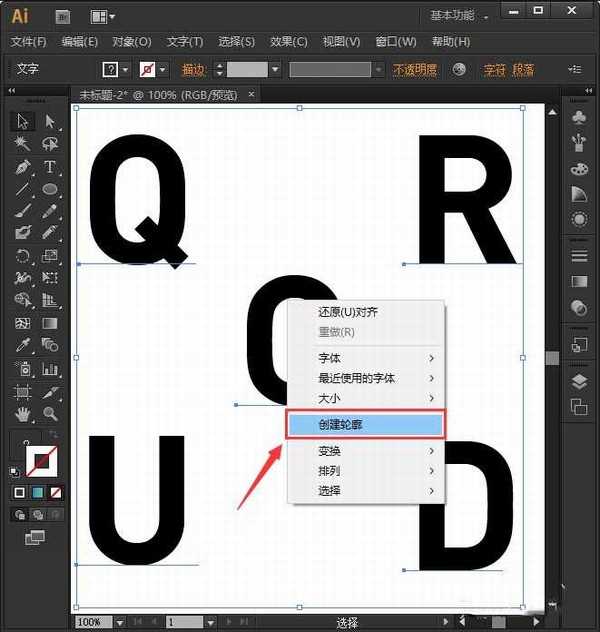600x632 pixels.
Task: Choose the Ellipse shape tool
Action: (x=49, y=188)
